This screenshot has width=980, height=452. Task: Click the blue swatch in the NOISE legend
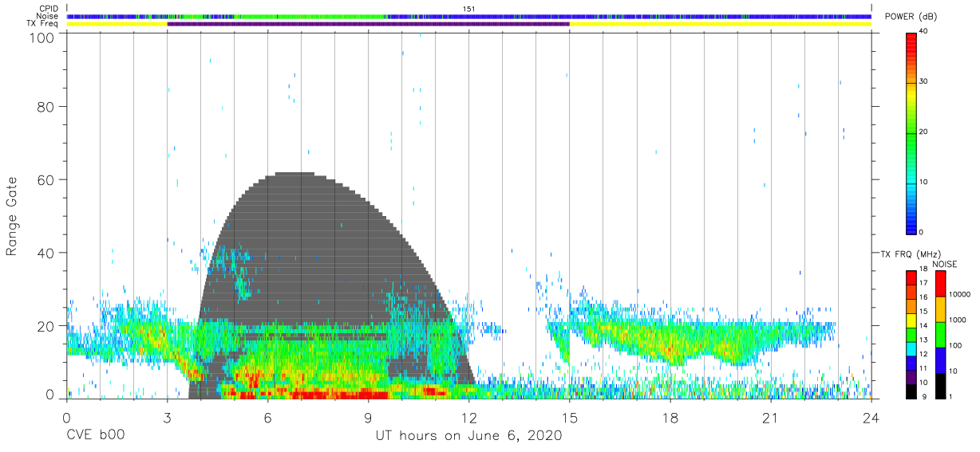(x=940, y=359)
